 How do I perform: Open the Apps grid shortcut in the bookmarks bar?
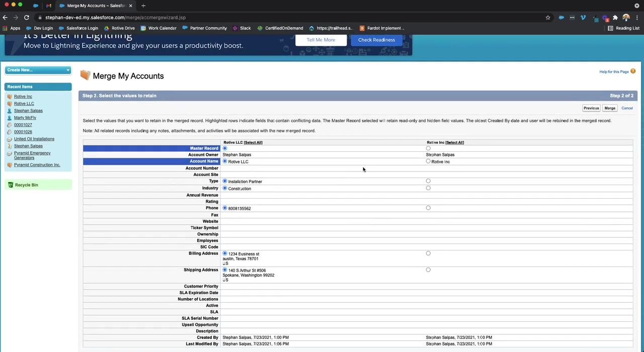12,28
